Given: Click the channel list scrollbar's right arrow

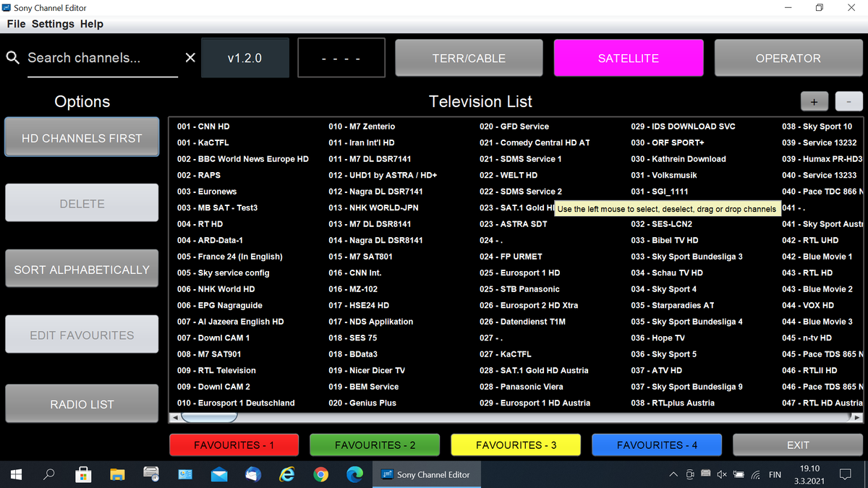Looking at the screenshot, I should pyautogui.click(x=858, y=417).
